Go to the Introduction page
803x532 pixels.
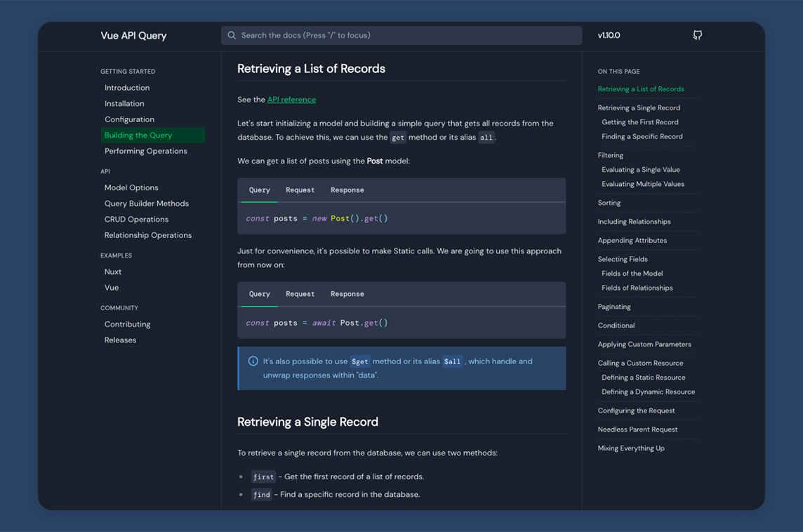[127, 88]
